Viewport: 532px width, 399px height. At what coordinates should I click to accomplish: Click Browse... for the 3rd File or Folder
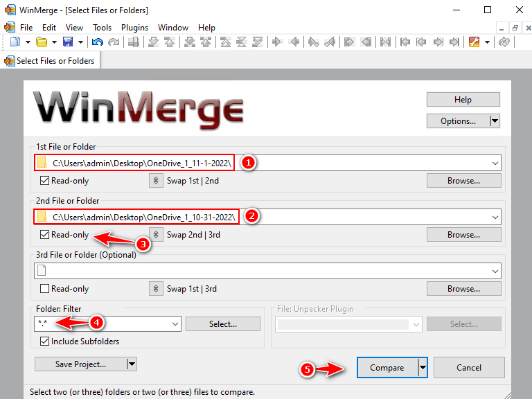click(464, 289)
